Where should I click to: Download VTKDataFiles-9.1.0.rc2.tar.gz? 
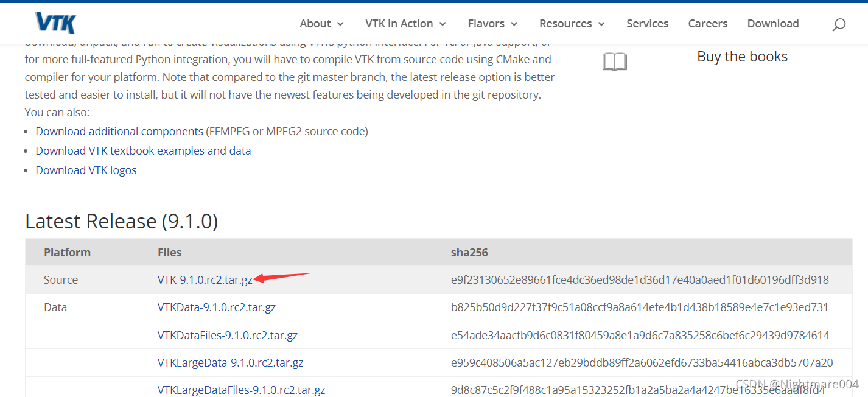228,336
